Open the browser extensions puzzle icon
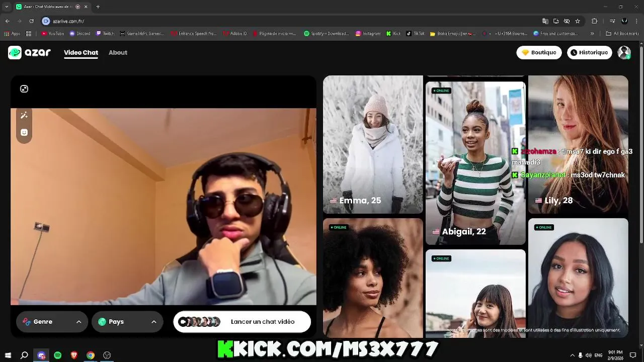This screenshot has width=644, height=362. 594,21
